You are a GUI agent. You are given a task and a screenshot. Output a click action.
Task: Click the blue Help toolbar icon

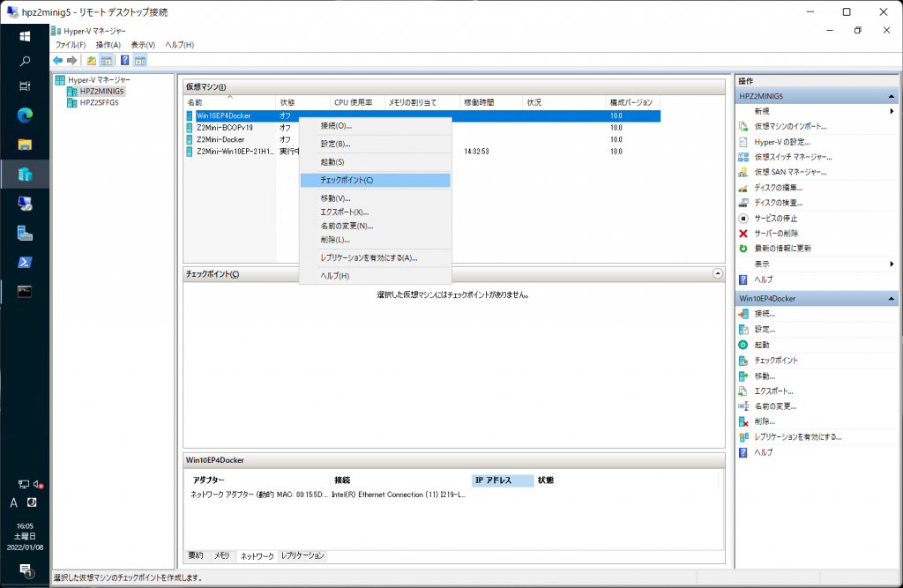pyautogui.click(x=125, y=61)
